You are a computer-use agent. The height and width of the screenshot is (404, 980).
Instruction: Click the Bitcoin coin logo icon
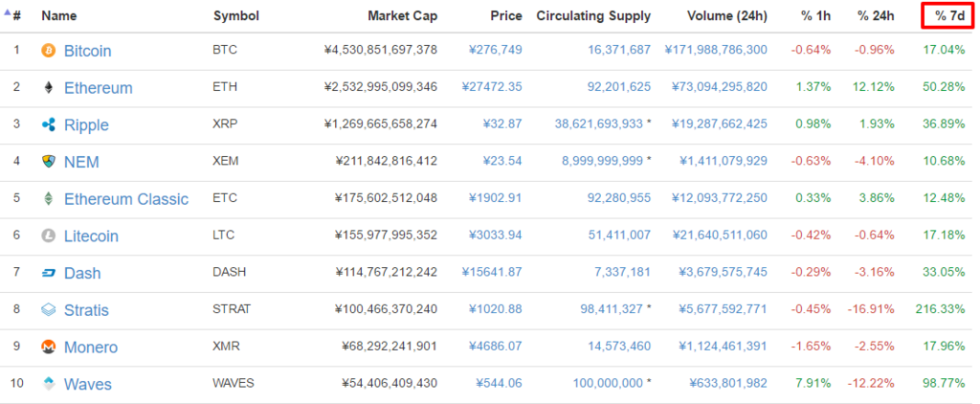pos(48,51)
